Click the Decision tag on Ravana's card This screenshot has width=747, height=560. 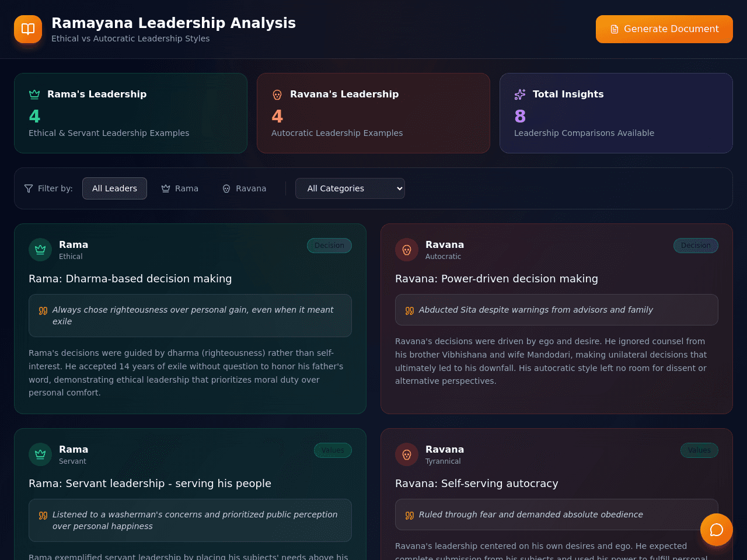coord(696,246)
